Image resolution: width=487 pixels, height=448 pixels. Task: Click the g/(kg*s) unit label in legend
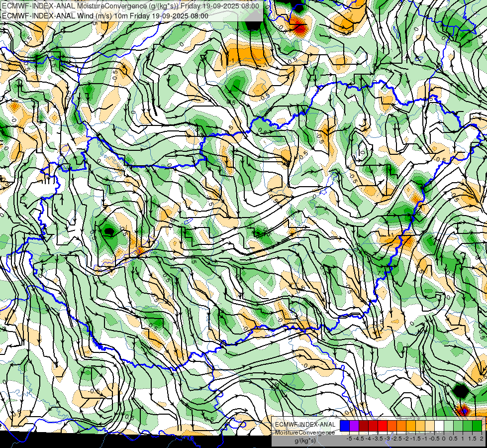[x=305, y=441]
